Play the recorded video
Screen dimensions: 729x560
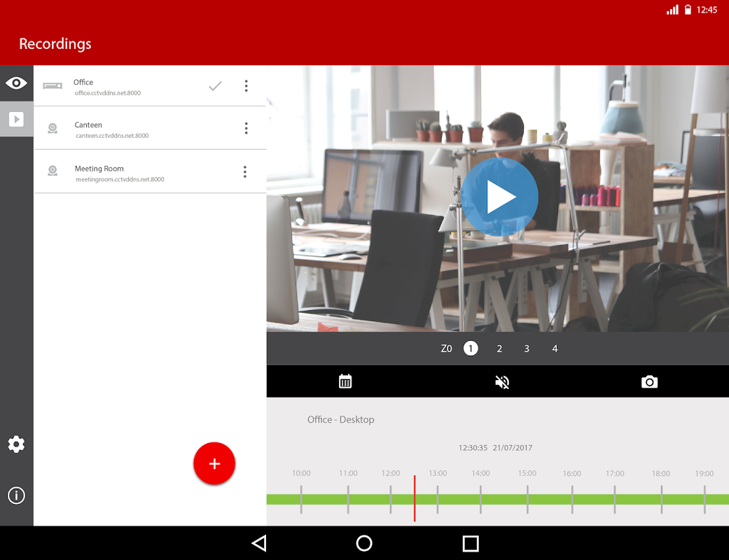point(500,197)
